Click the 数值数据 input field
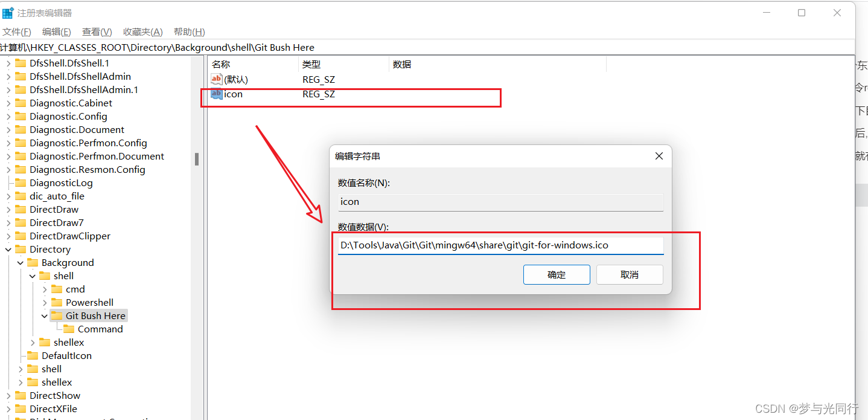868x420 pixels. (x=500, y=245)
